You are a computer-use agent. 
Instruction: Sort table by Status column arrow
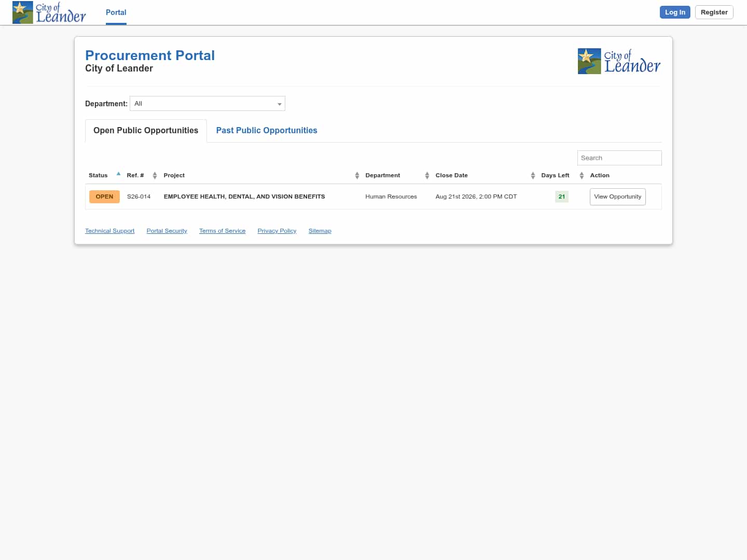pyautogui.click(x=118, y=174)
